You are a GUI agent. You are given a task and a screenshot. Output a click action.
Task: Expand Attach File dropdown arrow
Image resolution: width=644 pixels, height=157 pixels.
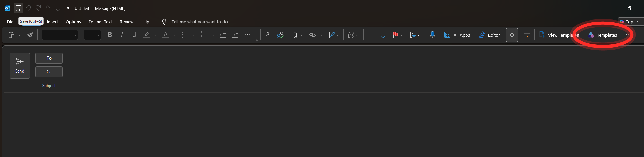301,35
